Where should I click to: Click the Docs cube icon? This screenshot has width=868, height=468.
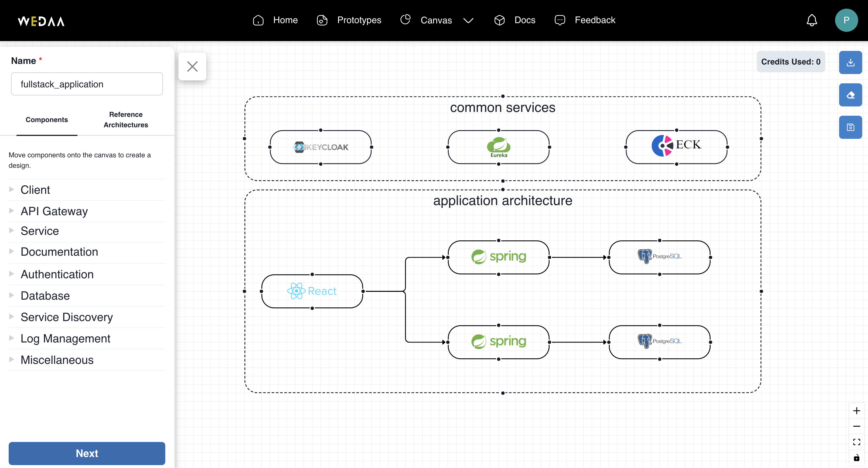499,20
